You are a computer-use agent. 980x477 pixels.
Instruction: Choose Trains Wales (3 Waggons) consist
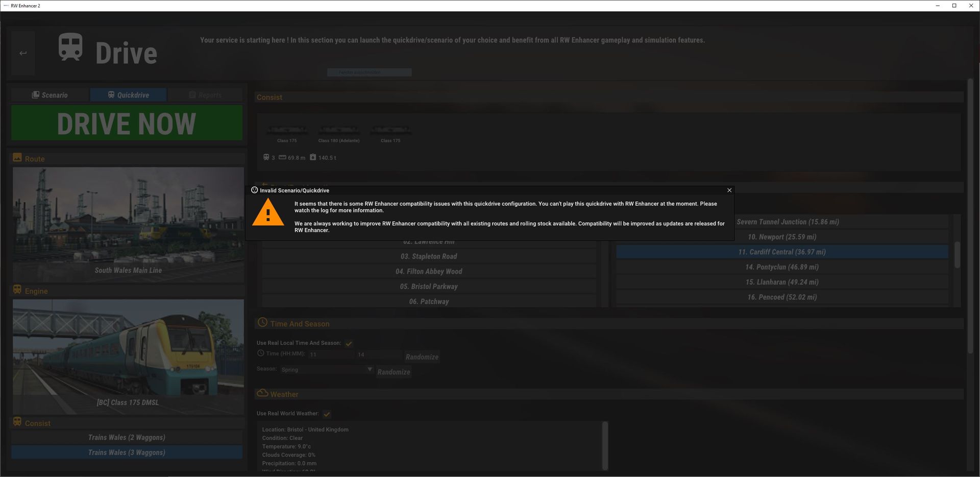click(127, 452)
